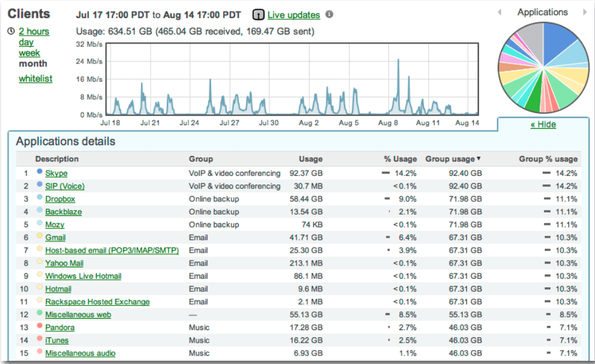This screenshot has height=364, width=595.
Task: Open the Hotmail link in row 10
Action: 59,289
